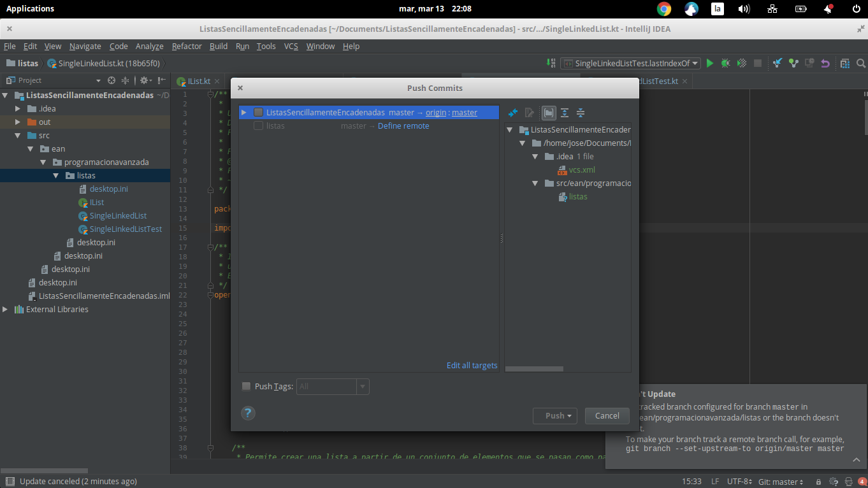The height and width of the screenshot is (488, 868).
Task: Open the File menu
Action: point(10,46)
